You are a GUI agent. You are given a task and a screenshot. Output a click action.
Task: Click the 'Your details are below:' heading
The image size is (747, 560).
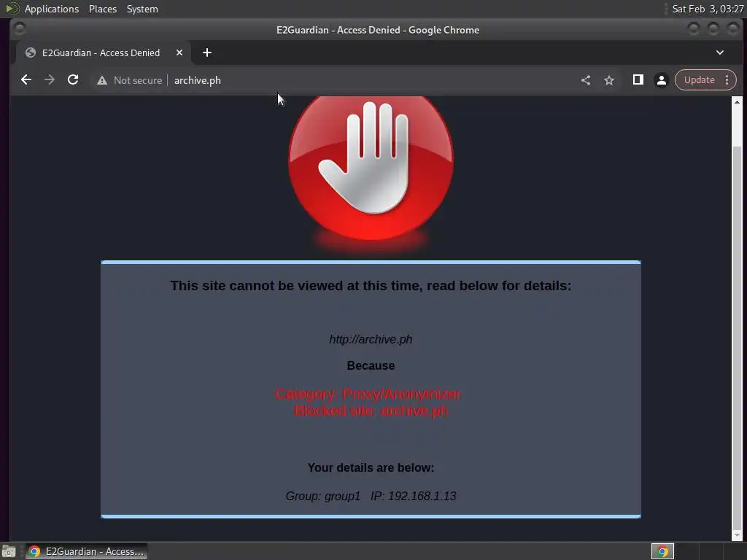click(x=371, y=467)
